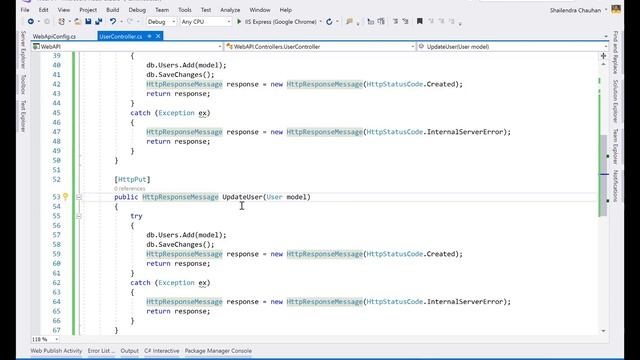
Task: Open the Output panel tab
Action: coord(129,351)
